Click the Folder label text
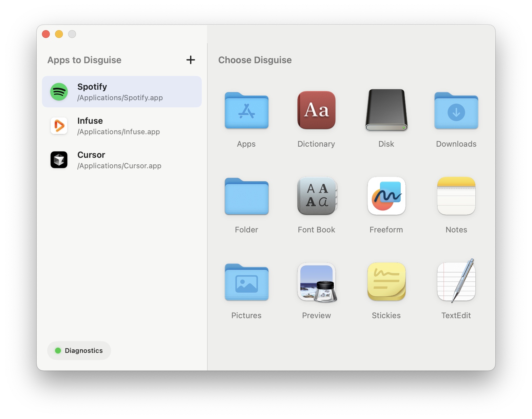 (x=246, y=230)
